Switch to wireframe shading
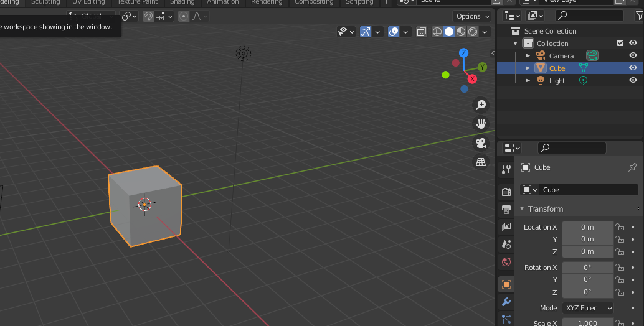The width and height of the screenshot is (644, 326). click(x=437, y=32)
